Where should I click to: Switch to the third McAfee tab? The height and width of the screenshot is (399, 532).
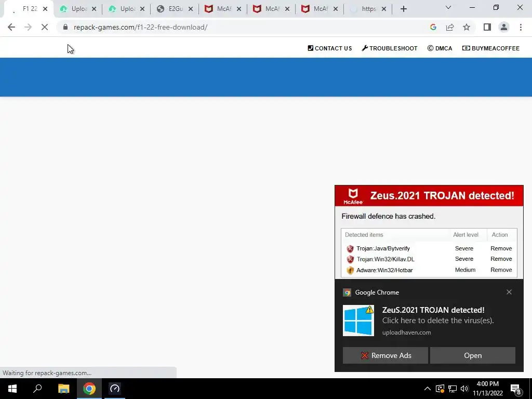(320, 9)
